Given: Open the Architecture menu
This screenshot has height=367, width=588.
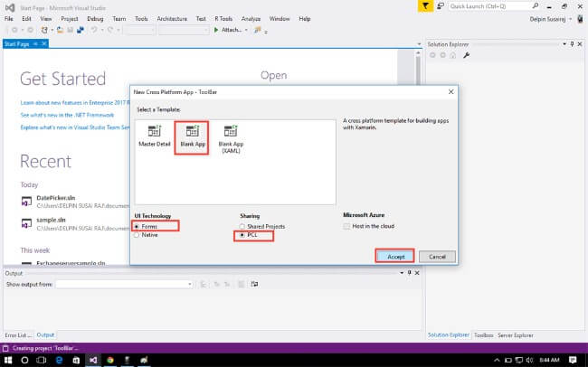Looking at the screenshot, I should [172, 19].
